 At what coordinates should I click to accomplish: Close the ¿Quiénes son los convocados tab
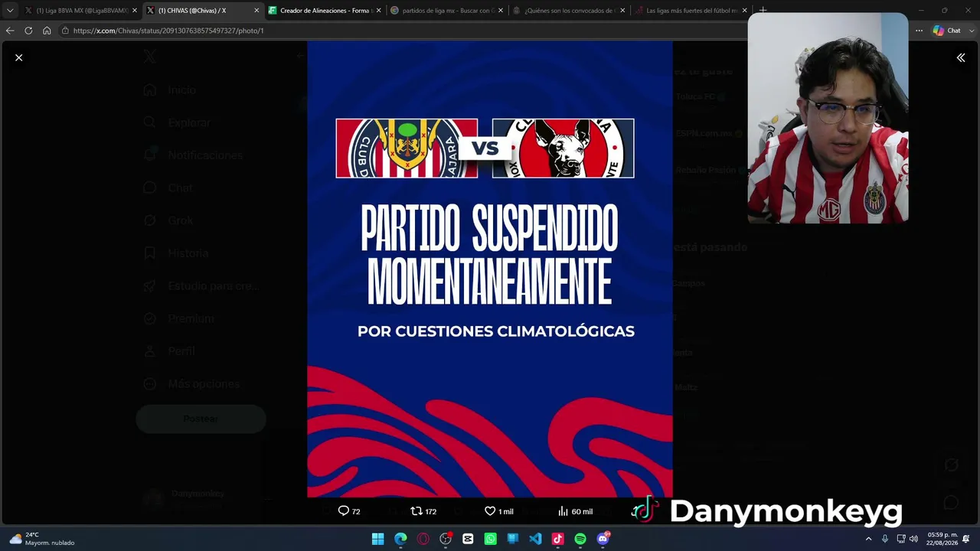[622, 11]
